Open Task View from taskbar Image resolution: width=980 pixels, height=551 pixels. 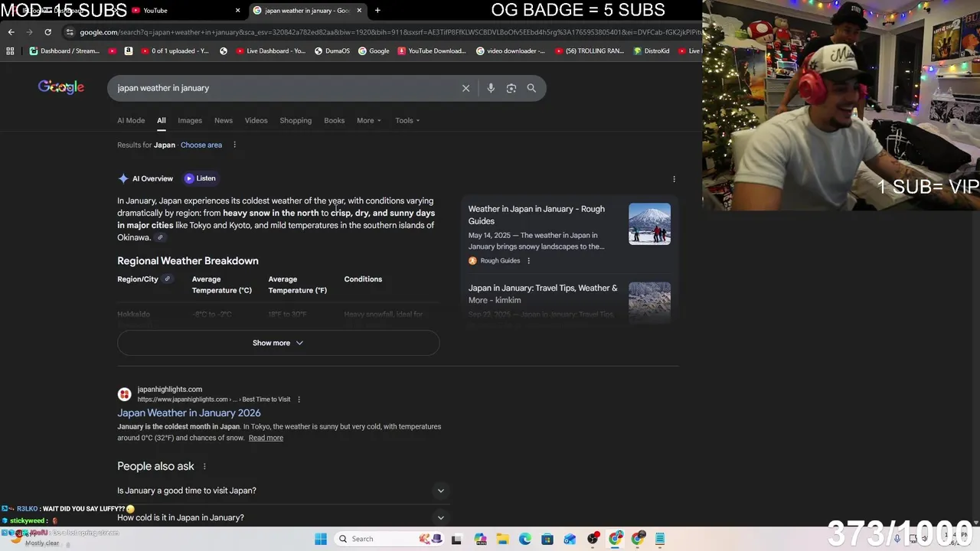[x=457, y=539]
